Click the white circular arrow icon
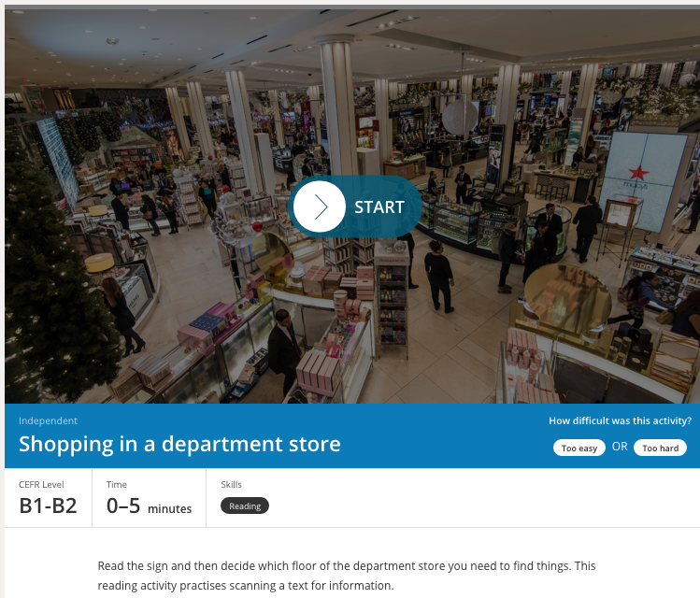 click(x=320, y=206)
